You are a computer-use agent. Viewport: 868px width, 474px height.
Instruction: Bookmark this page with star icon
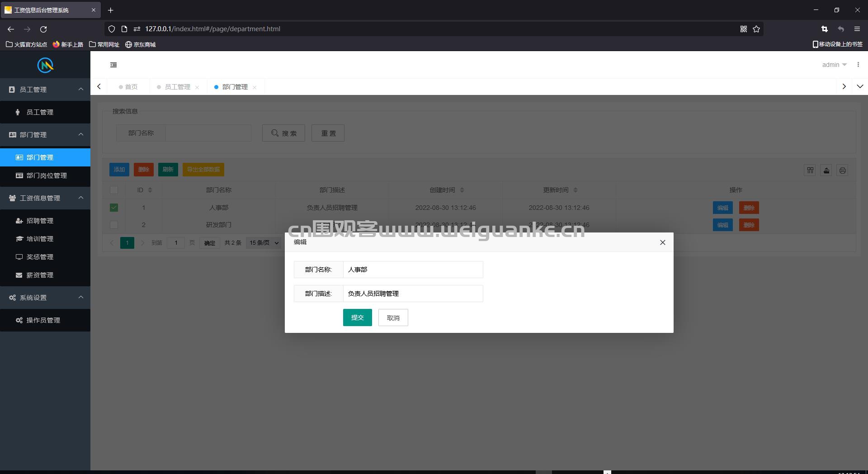point(756,29)
